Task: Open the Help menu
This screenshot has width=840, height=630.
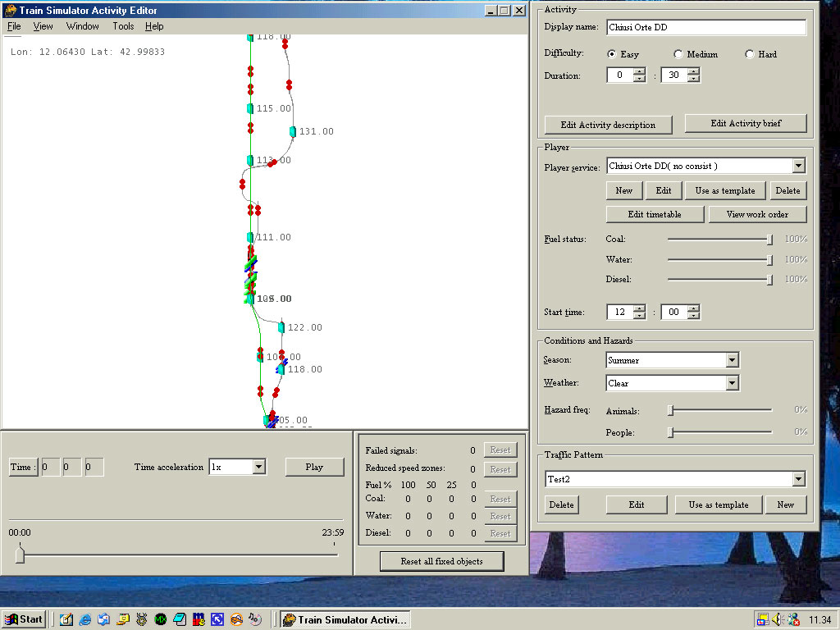Action: pos(154,26)
